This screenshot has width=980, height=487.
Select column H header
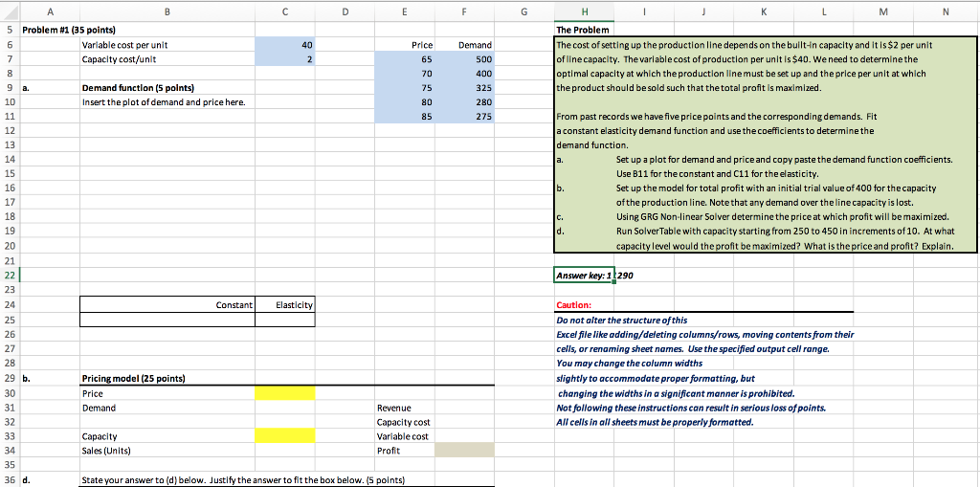tap(584, 10)
